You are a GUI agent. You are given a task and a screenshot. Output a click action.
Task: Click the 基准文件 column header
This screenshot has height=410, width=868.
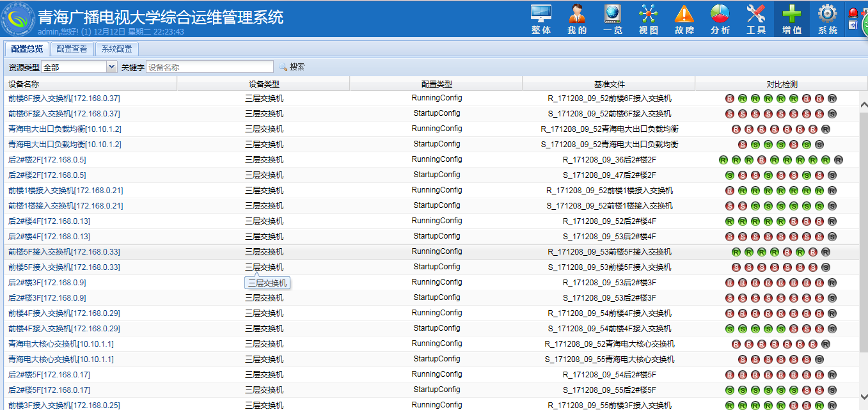tap(609, 84)
